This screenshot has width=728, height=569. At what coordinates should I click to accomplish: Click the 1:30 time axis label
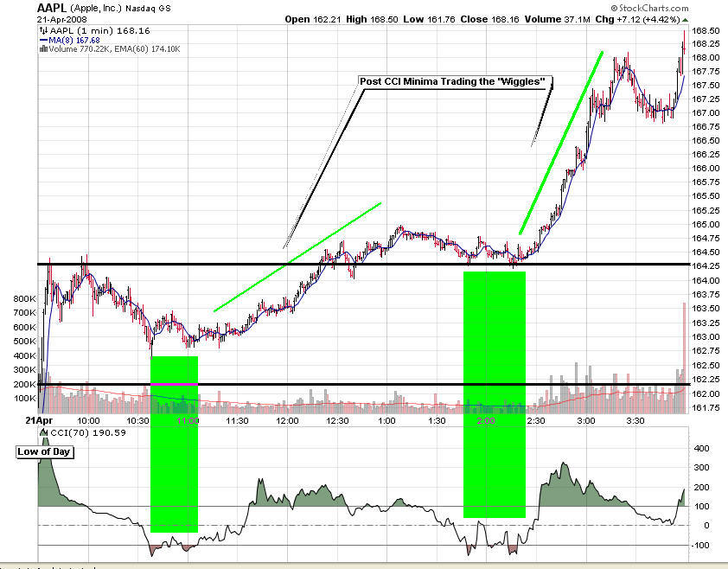(x=437, y=421)
